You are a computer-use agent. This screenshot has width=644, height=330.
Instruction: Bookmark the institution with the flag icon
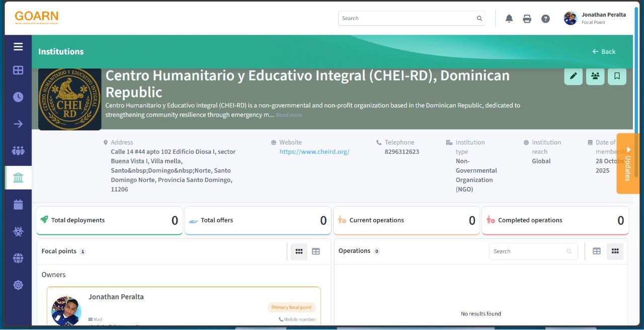click(617, 76)
